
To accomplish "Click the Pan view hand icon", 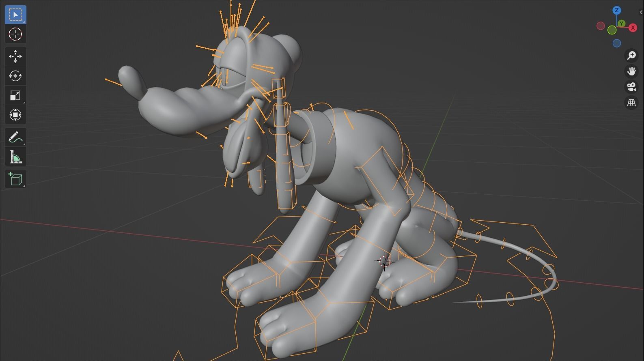I will tap(631, 71).
